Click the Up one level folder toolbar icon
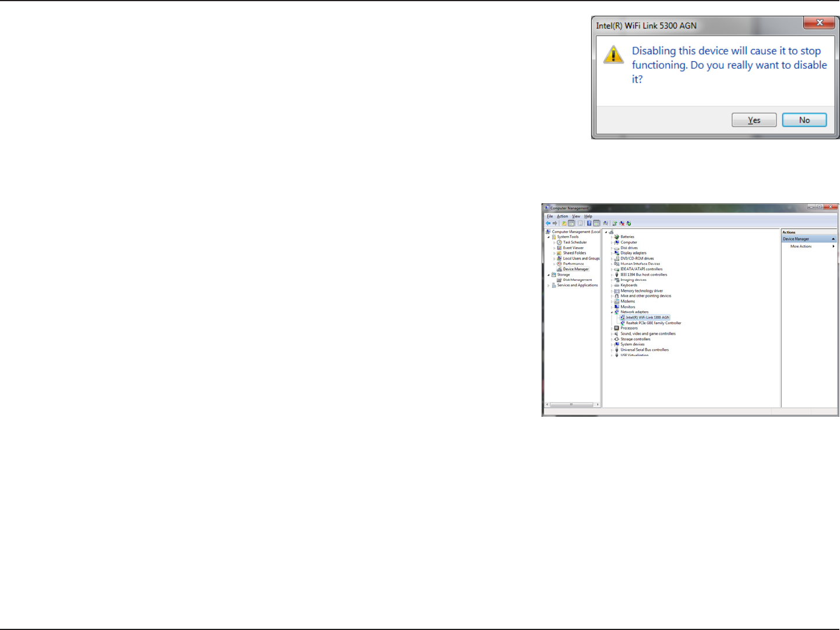The width and height of the screenshot is (840, 630). [x=564, y=223]
